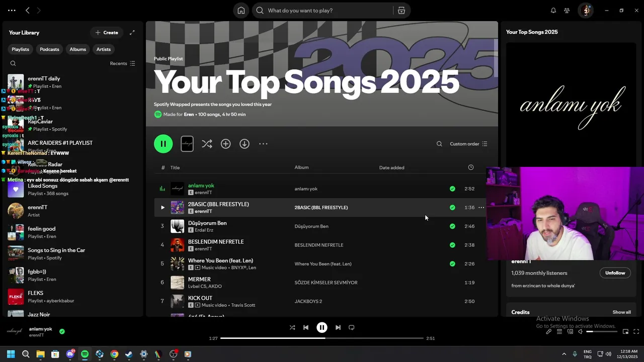Open feelin good playlist
The width and height of the screenshot is (644, 362).
tap(73, 232)
